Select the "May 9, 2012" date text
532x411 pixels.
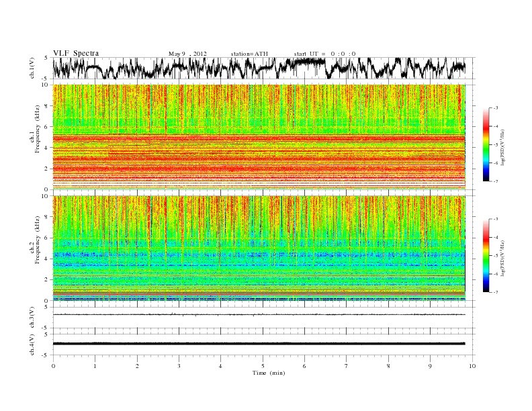click(187, 54)
